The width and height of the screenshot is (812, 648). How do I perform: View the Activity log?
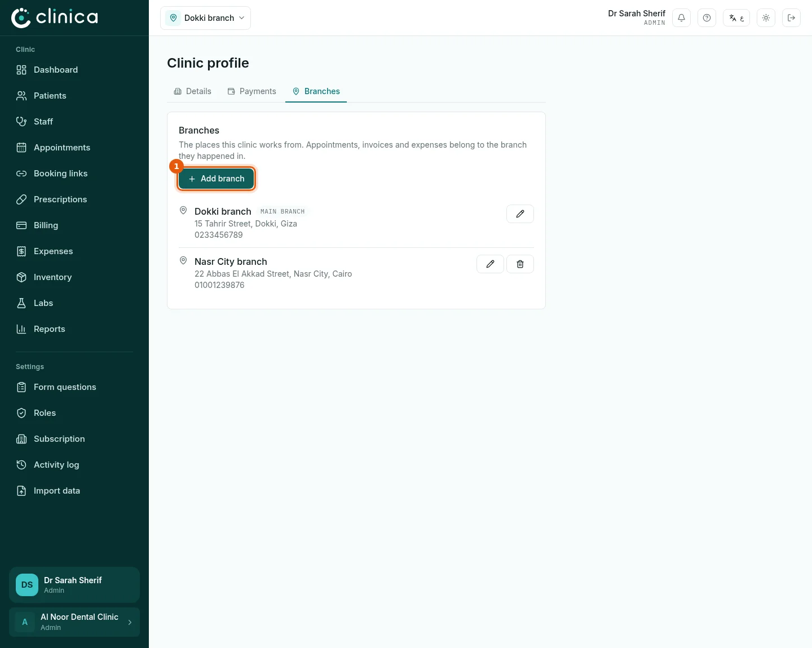pos(74,465)
